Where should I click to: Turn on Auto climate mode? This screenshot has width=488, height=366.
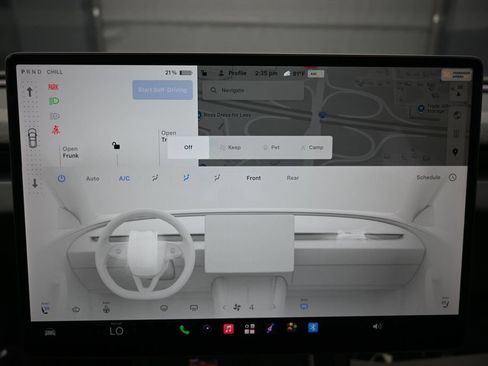[93, 179]
